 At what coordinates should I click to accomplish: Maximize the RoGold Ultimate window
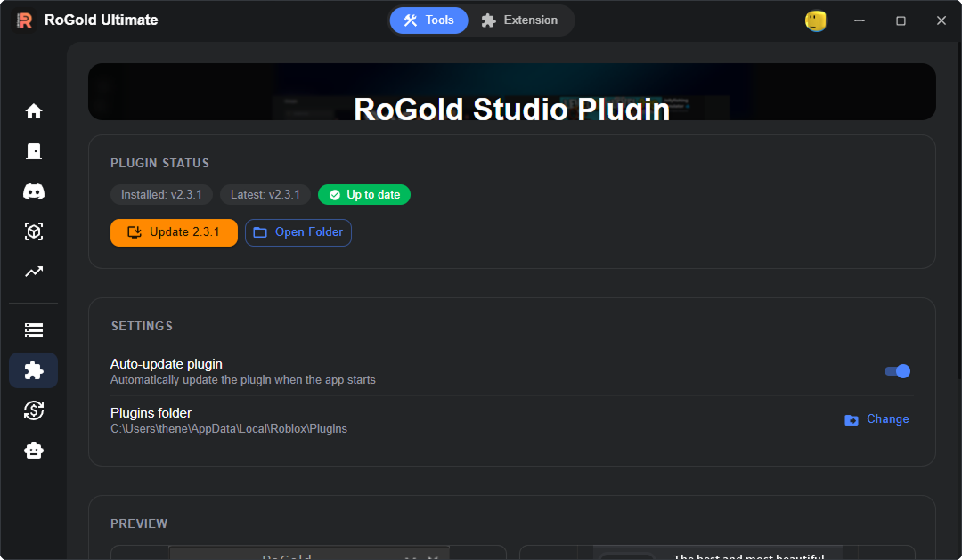(x=901, y=20)
